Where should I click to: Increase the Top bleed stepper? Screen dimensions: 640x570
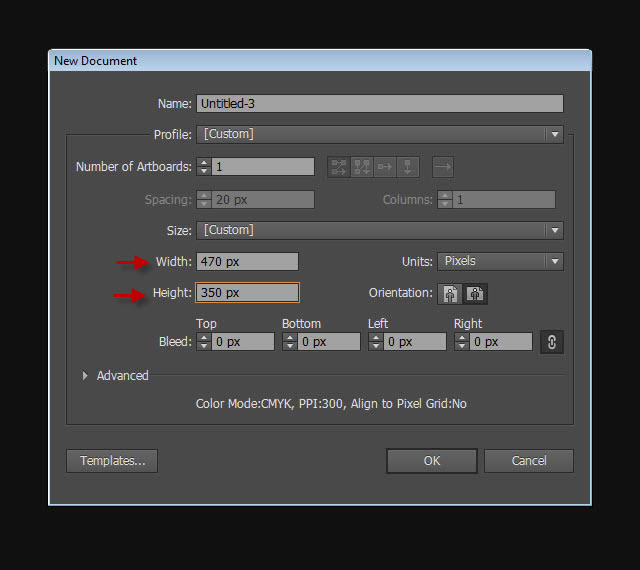[204, 337]
